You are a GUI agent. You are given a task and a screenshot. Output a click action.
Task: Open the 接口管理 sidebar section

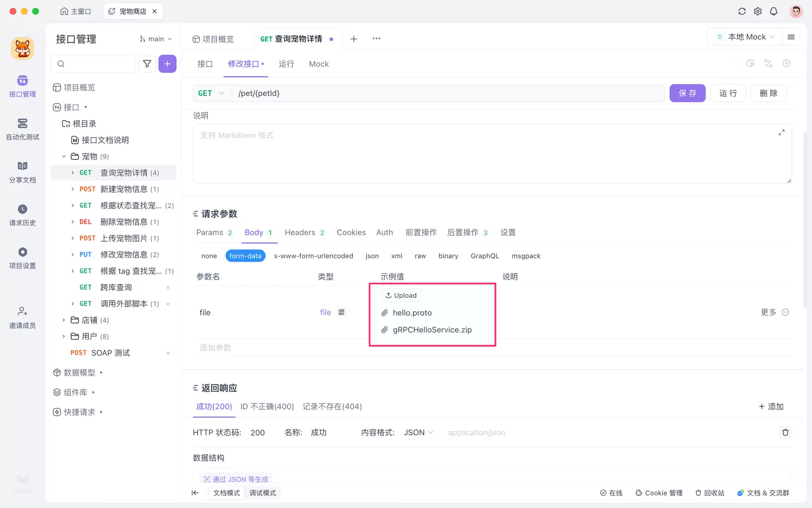(x=22, y=87)
